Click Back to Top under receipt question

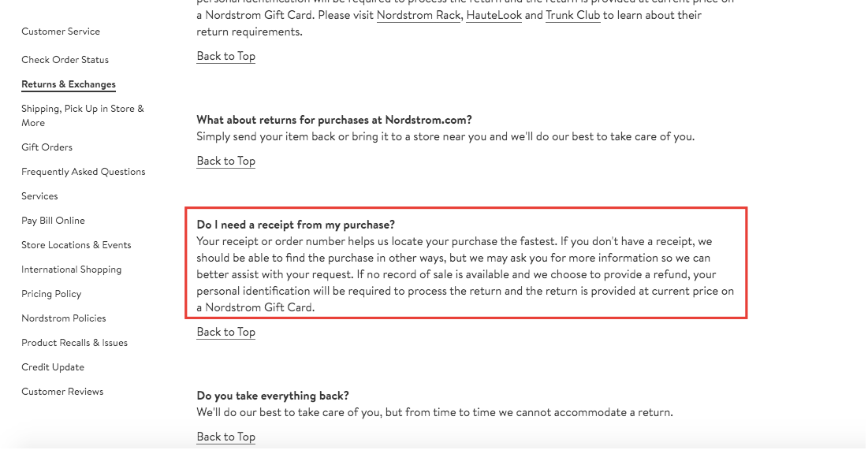click(x=225, y=332)
